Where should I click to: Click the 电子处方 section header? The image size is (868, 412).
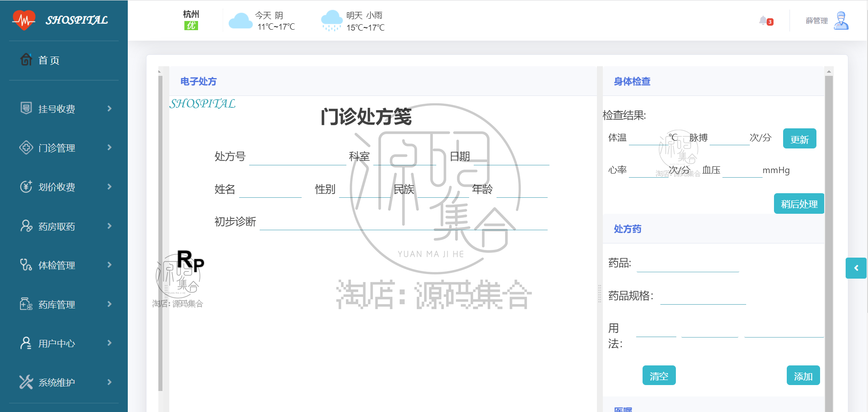199,81
